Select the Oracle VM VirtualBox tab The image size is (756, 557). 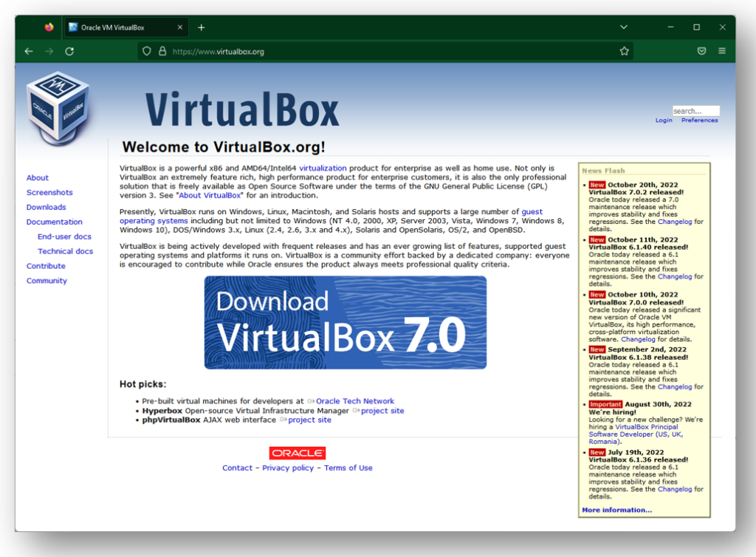(x=126, y=27)
